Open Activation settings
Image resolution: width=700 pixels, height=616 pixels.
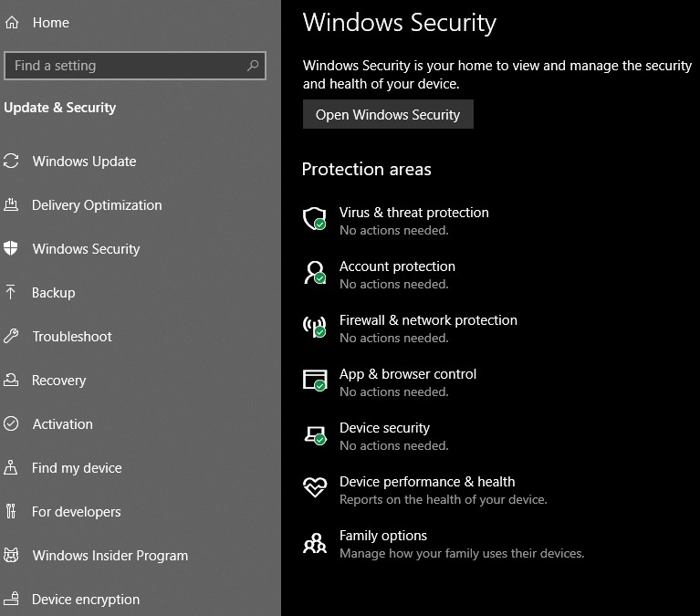point(62,423)
